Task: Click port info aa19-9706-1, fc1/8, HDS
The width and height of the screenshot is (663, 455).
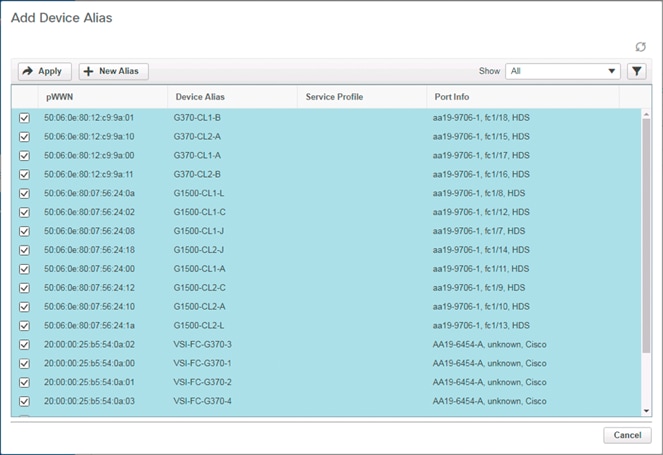Action: 479,193
